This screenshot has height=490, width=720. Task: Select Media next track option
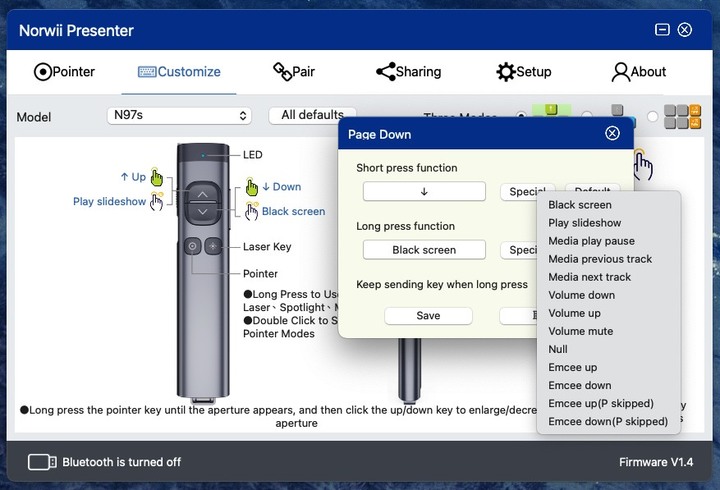589,277
